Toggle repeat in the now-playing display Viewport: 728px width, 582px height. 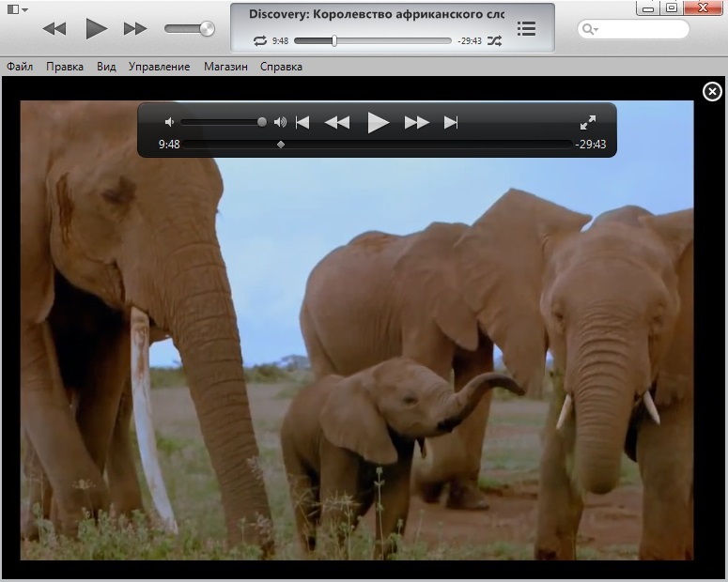point(260,41)
